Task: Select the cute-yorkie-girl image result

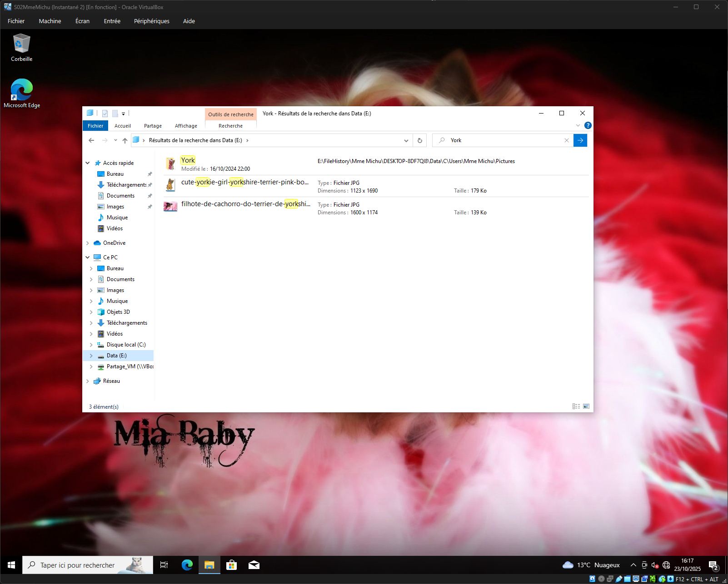Action: click(x=244, y=182)
